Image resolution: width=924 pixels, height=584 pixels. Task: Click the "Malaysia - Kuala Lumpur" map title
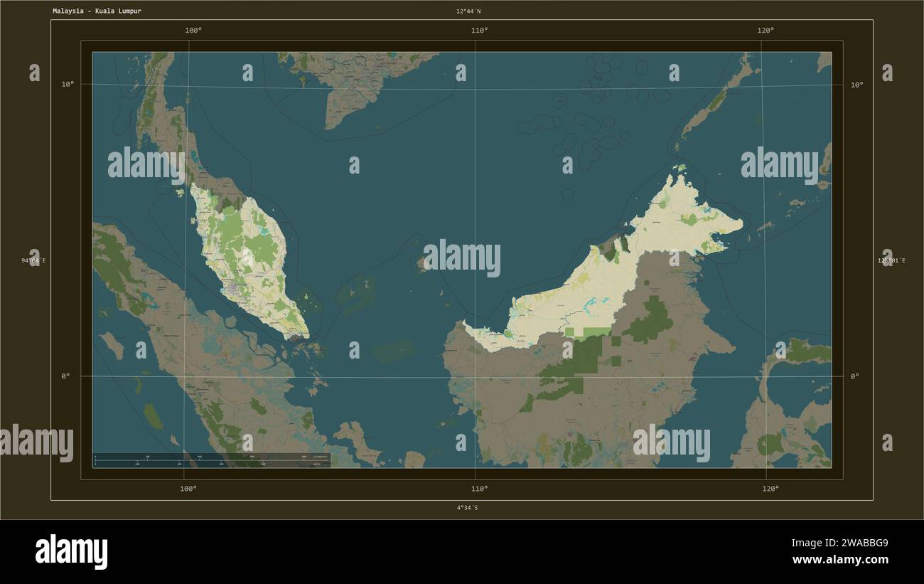click(97, 11)
